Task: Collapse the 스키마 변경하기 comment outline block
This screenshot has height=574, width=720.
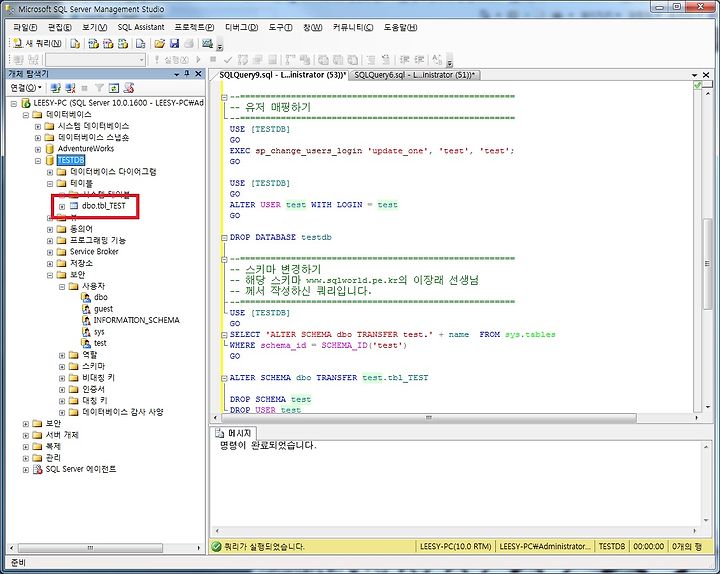Action: pyautogui.click(x=224, y=259)
